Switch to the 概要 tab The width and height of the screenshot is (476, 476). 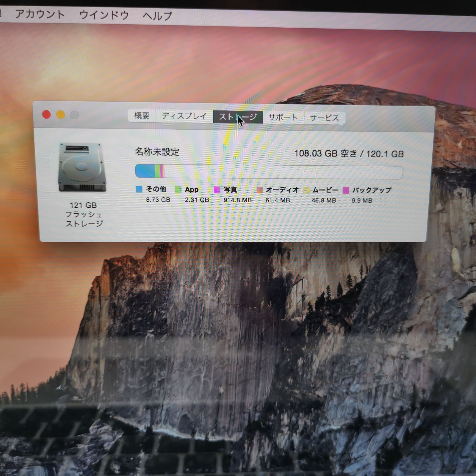[142, 116]
